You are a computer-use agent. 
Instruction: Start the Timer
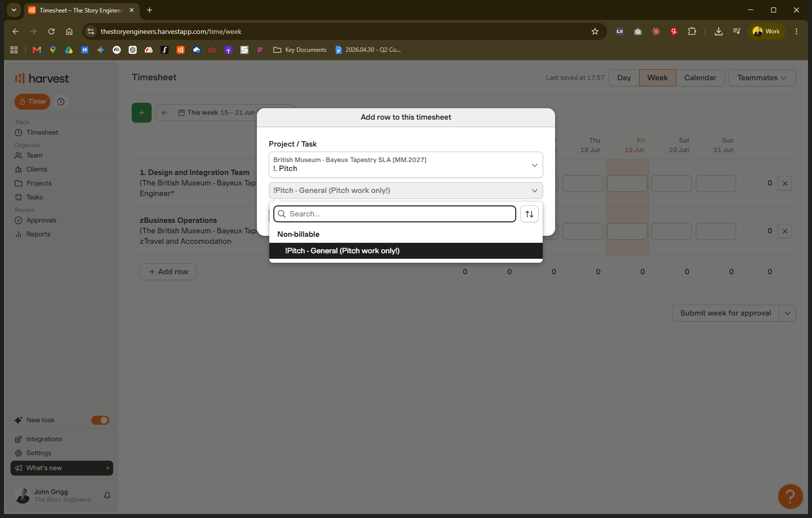click(x=32, y=102)
